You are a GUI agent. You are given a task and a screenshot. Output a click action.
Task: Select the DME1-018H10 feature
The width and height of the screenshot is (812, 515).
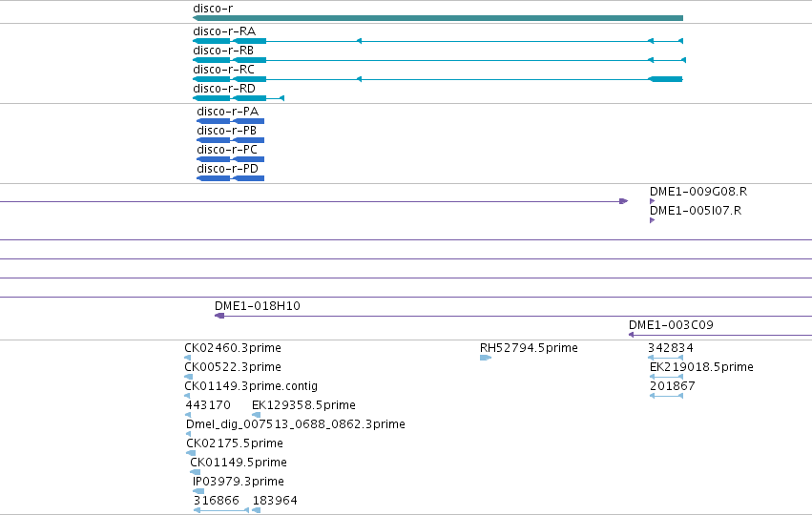click(513, 316)
